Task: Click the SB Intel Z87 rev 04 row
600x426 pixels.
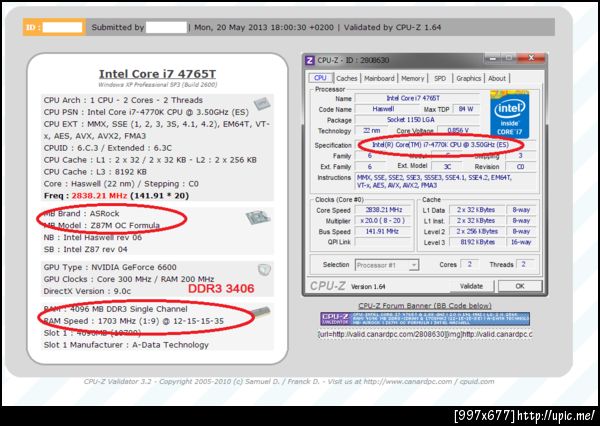Action: coord(85,249)
